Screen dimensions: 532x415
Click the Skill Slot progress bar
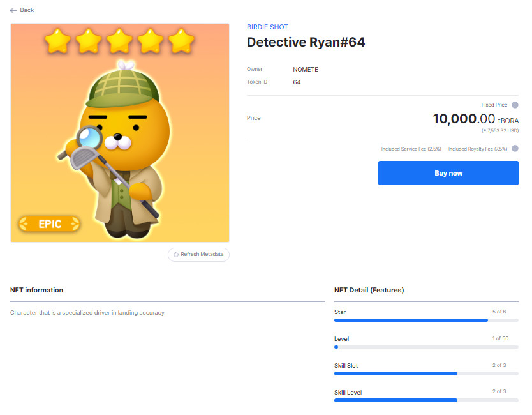[426, 373]
